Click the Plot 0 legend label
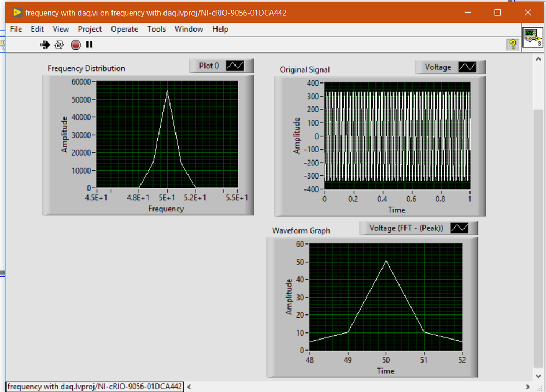Viewport: 546px width, 392px height. [x=209, y=66]
